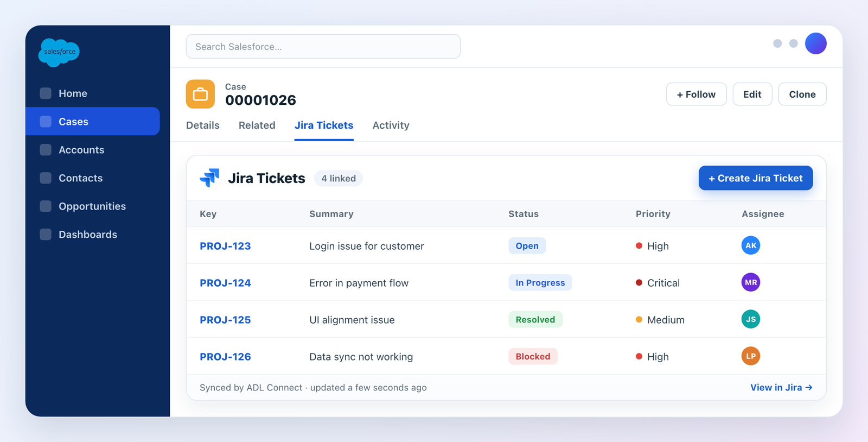This screenshot has height=442, width=868.
Task: Click the Dashboards sidebar icon square
Action: (46, 235)
